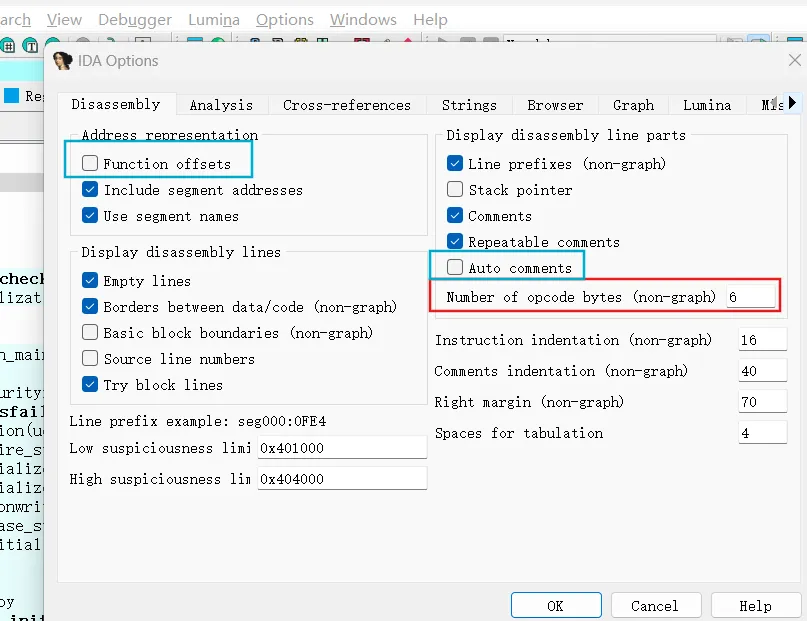This screenshot has width=807, height=621.
Task: Click Low suspiciousness limit field
Action: pos(342,448)
